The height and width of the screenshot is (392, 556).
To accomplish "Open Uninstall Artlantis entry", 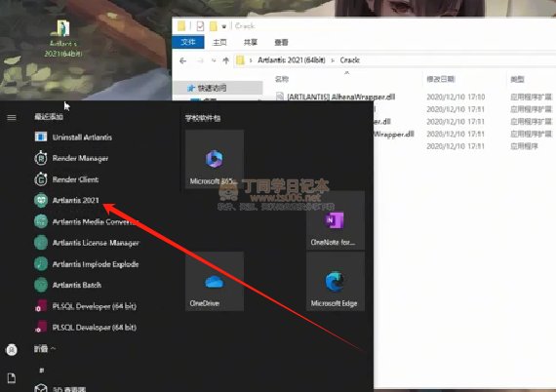I will point(73,137).
